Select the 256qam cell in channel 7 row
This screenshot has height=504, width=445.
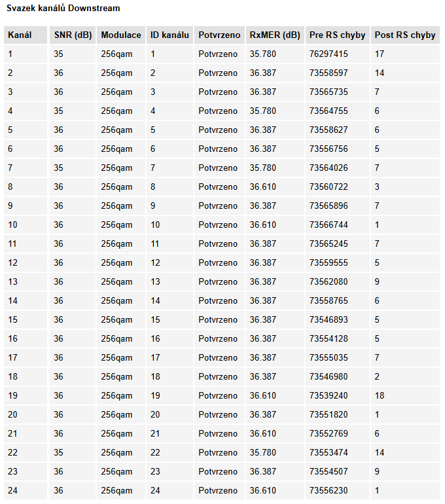tap(116, 168)
